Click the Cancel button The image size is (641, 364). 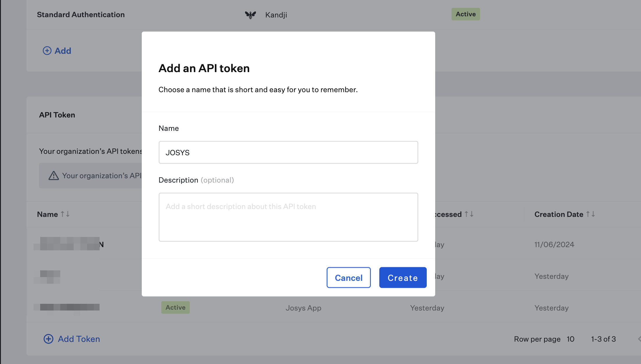[348, 278]
